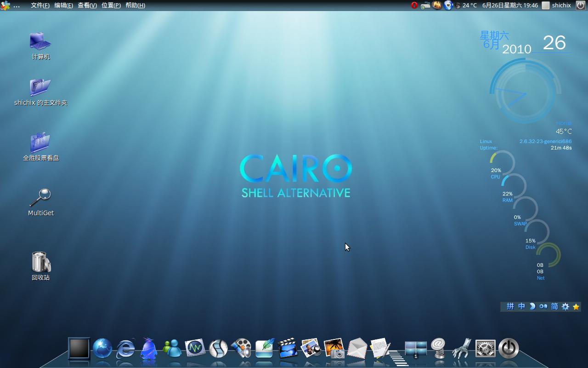Screen dimensions: 588x368
Task: Click the yellow star on input method bar
Action: [576, 306]
